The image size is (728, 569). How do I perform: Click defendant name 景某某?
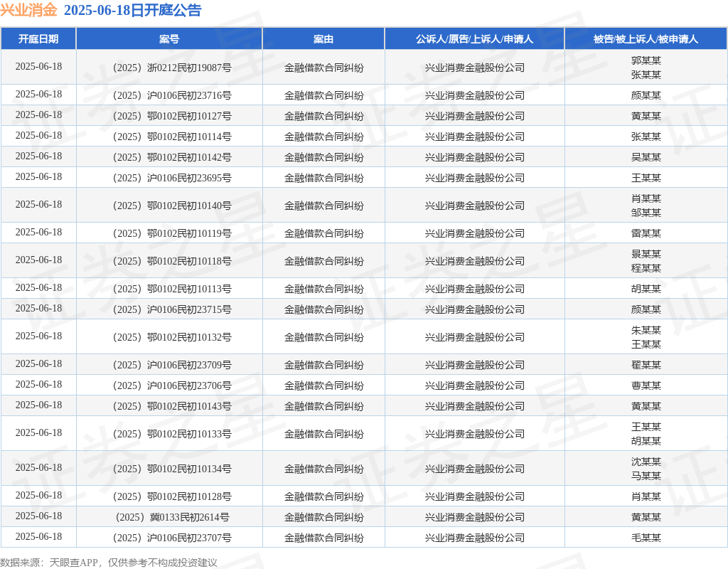point(646,254)
